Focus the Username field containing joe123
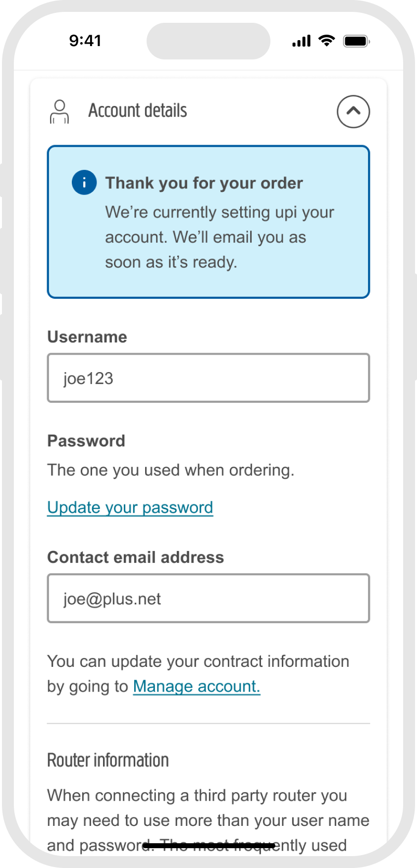This screenshot has height=868, width=417. (208, 378)
